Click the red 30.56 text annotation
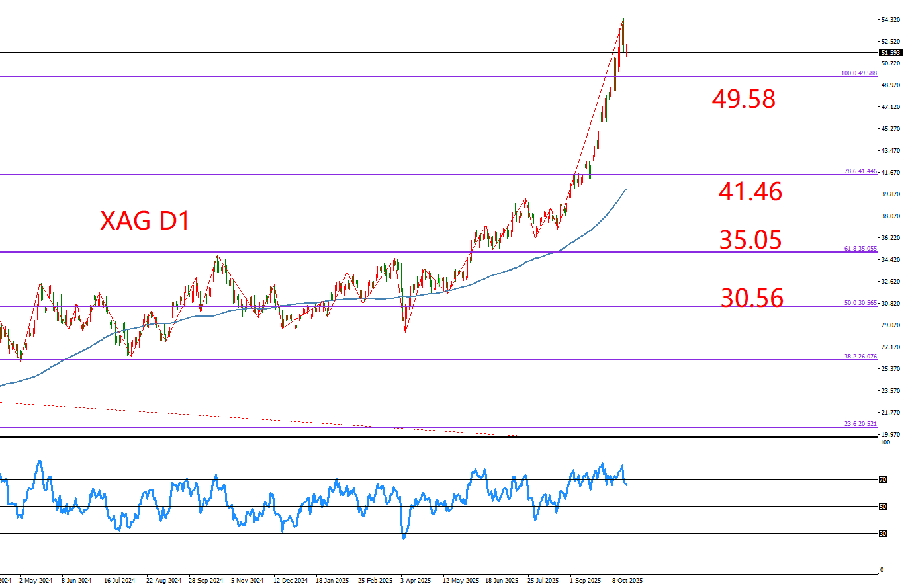The width and height of the screenshot is (906, 588). pos(752,298)
